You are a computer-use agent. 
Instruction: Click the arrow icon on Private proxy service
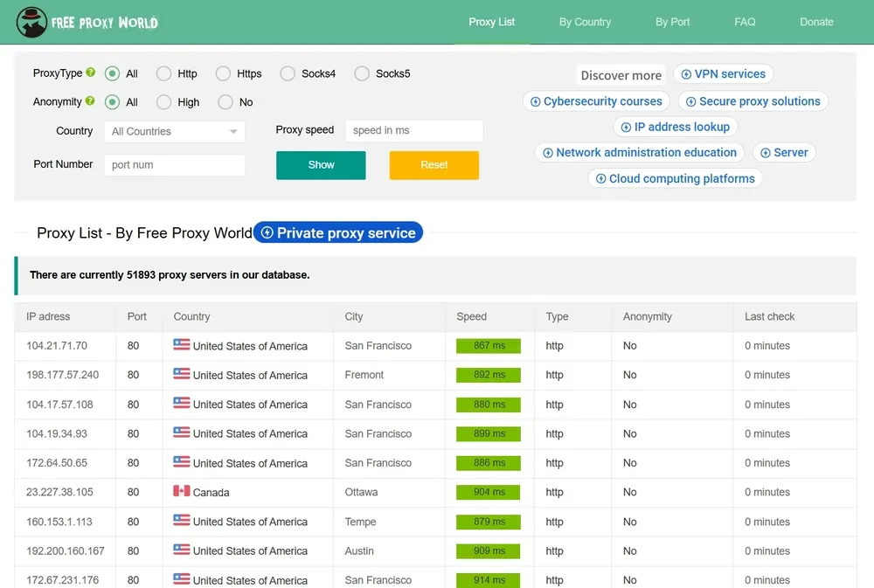click(x=267, y=233)
